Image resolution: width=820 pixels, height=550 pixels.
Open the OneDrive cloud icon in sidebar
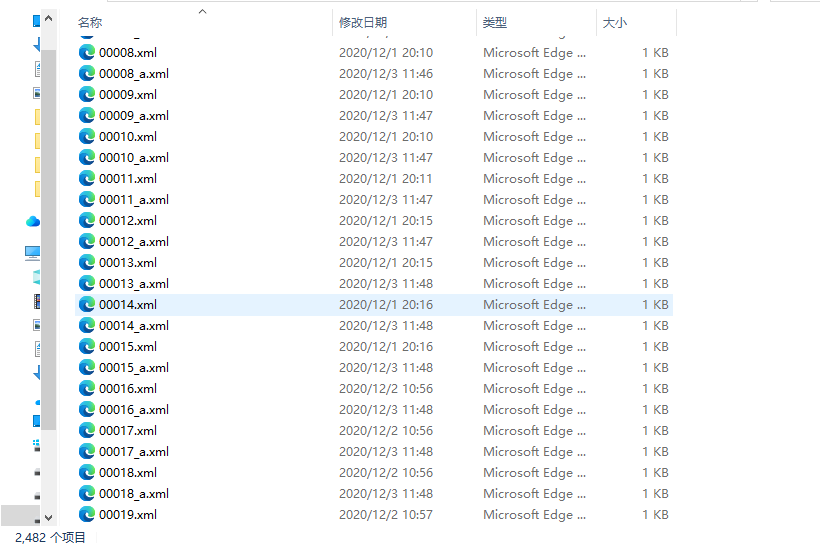point(33,222)
